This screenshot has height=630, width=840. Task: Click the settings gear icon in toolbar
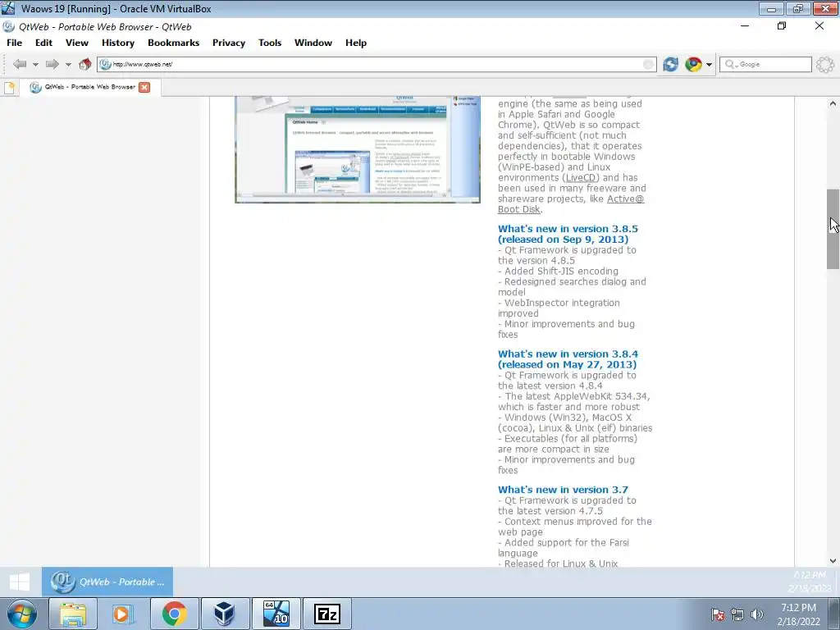point(825,65)
